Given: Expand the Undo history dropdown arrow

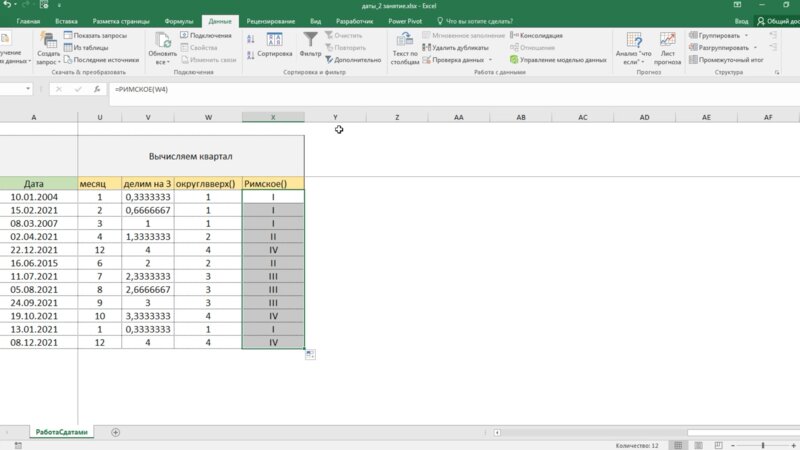Looking at the screenshot, I should pos(15,5).
